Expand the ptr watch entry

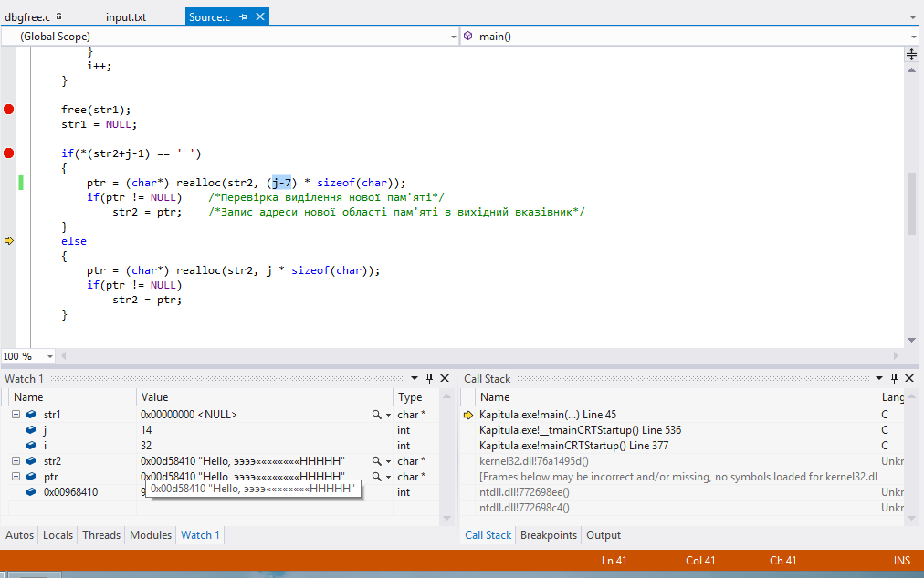click(16, 476)
